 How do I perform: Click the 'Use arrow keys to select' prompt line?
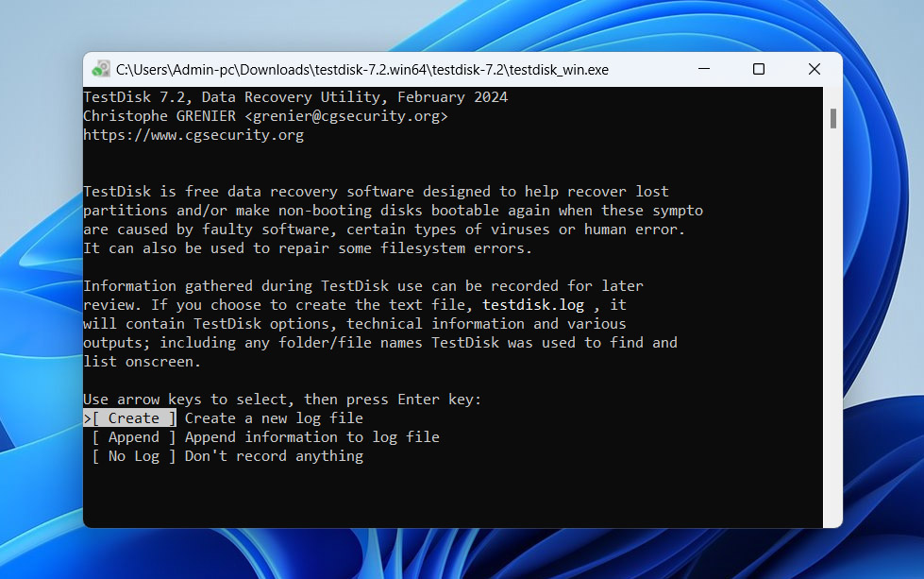pos(282,400)
